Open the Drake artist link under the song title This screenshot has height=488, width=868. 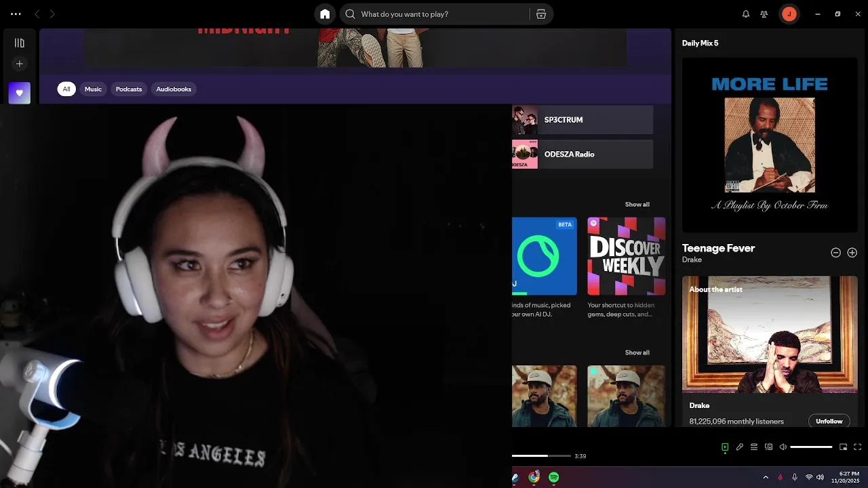point(692,260)
